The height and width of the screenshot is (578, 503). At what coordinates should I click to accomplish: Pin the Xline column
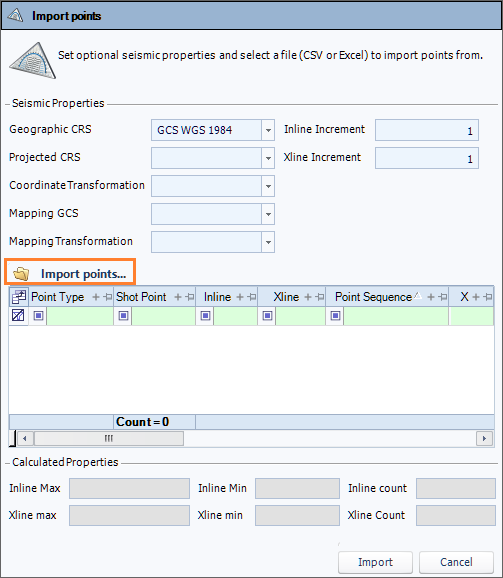(320, 297)
